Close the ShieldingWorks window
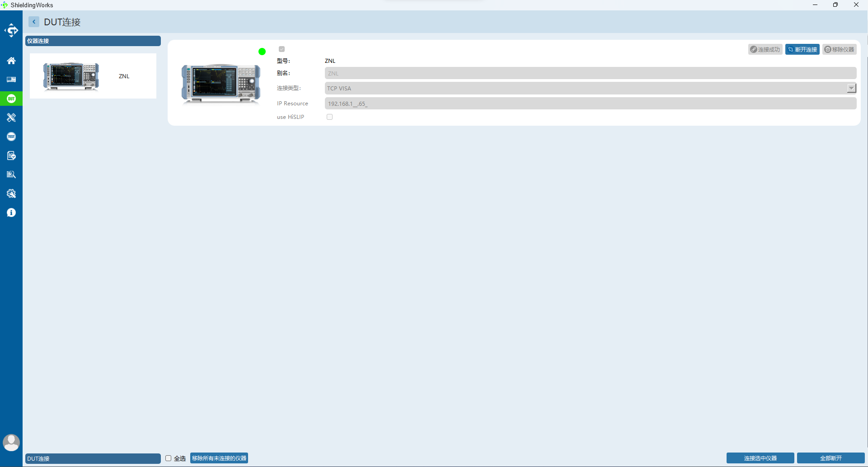 click(856, 5)
